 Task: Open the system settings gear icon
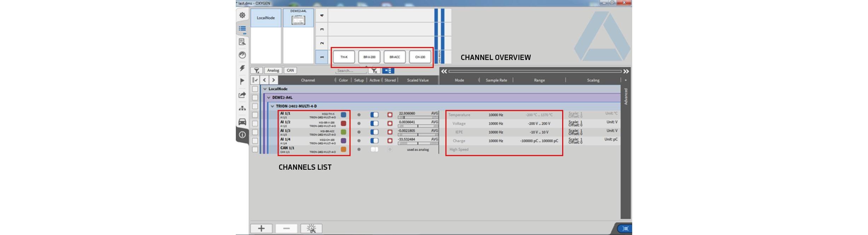[242, 15]
